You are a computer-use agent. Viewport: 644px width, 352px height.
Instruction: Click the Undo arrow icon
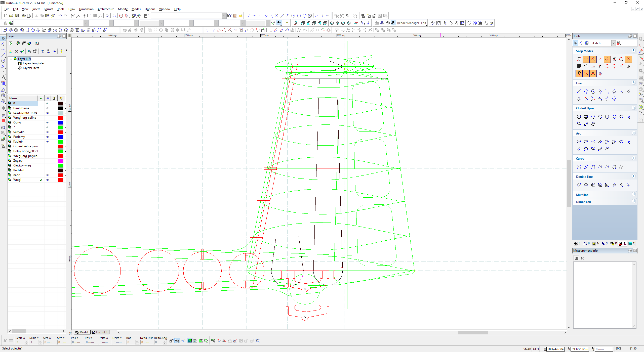coord(60,16)
